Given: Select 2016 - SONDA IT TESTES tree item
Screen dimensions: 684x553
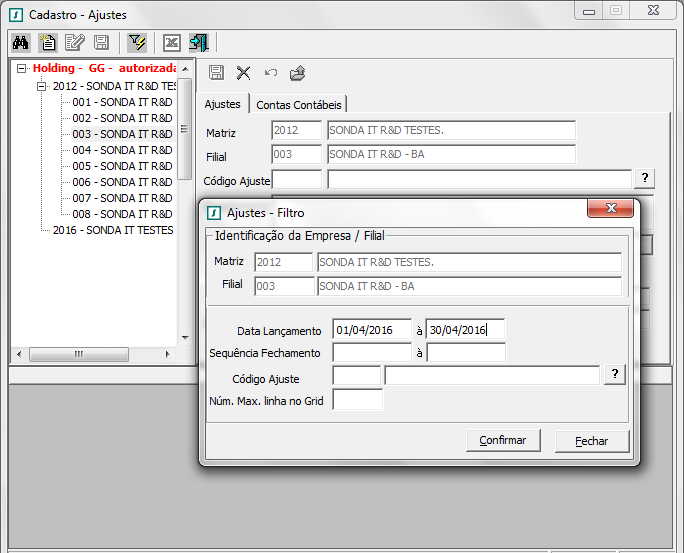Looking at the screenshot, I should click(112, 230).
